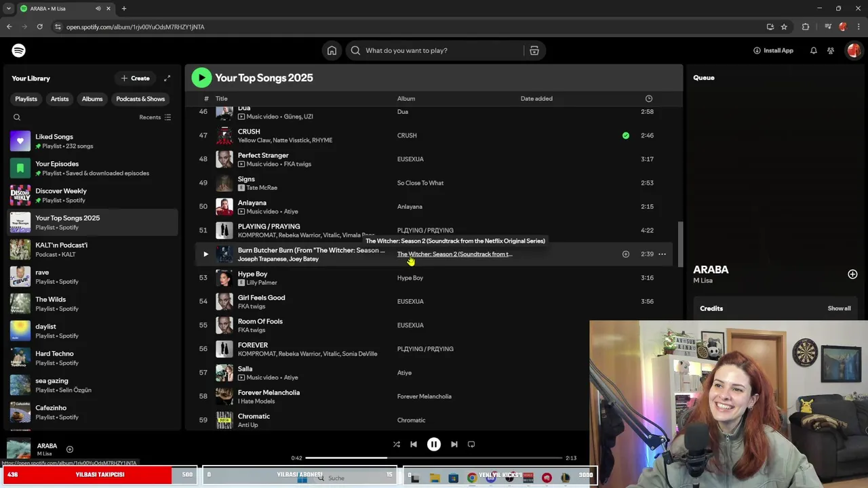
Task: Sort by Date added column header
Action: point(536,98)
